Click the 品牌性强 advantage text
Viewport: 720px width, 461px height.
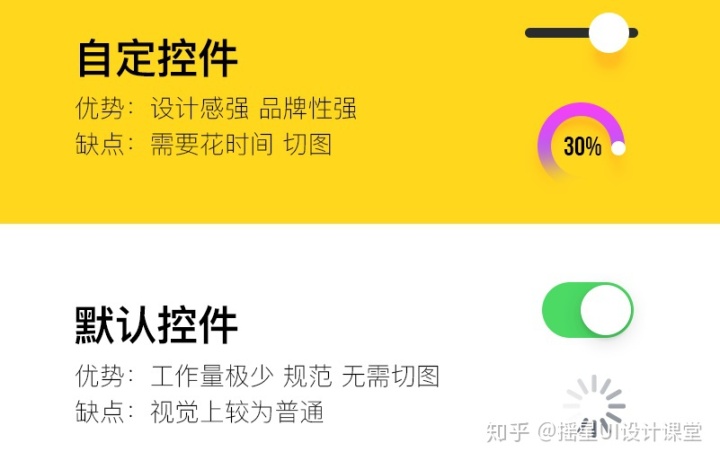(x=308, y=108)
